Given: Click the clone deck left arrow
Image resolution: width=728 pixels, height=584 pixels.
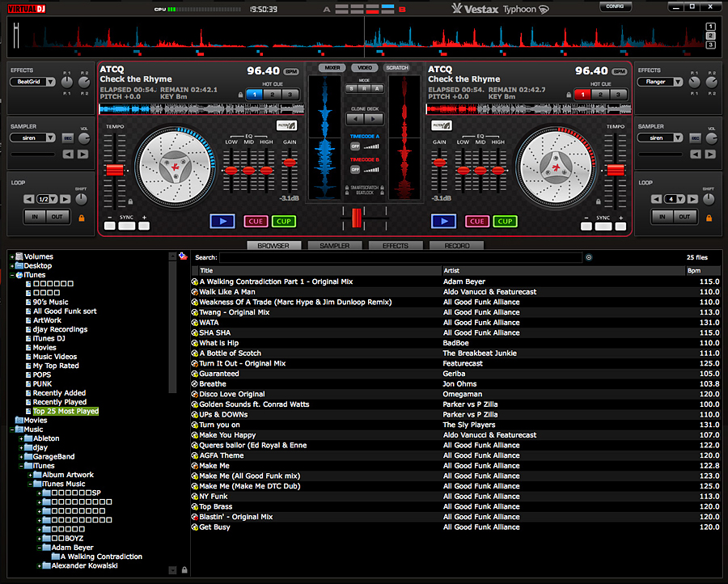Looking at the screenshot, I should tap(353, 118).
